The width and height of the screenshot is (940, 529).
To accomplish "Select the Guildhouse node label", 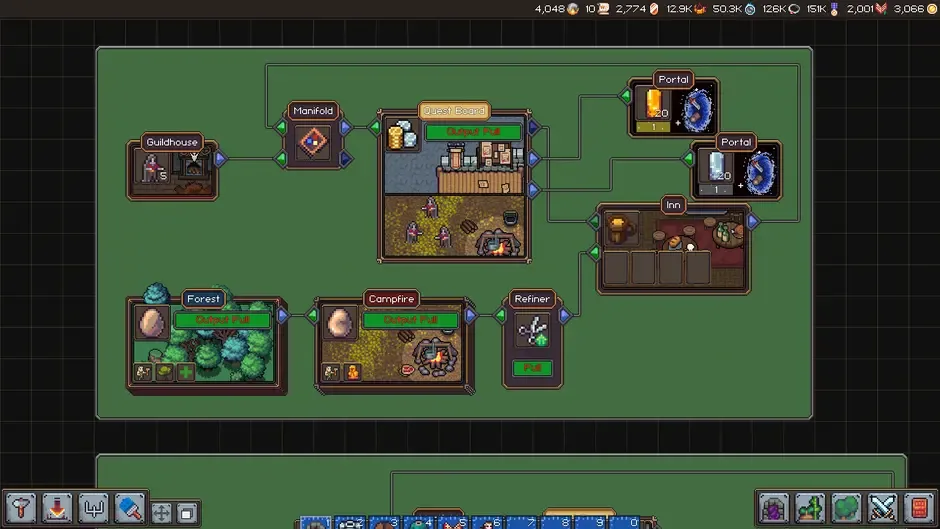I will coord(172,142).
